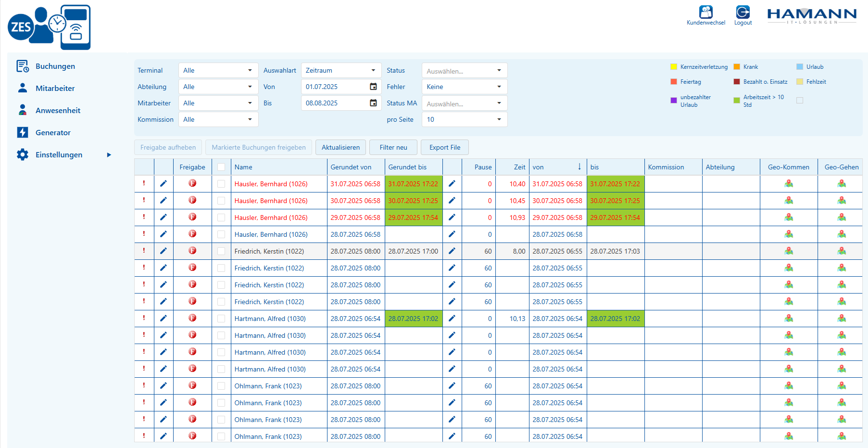Open the Abteilung filter dropdown
This screenshot has height=448, width=868.
pos(218,87)
